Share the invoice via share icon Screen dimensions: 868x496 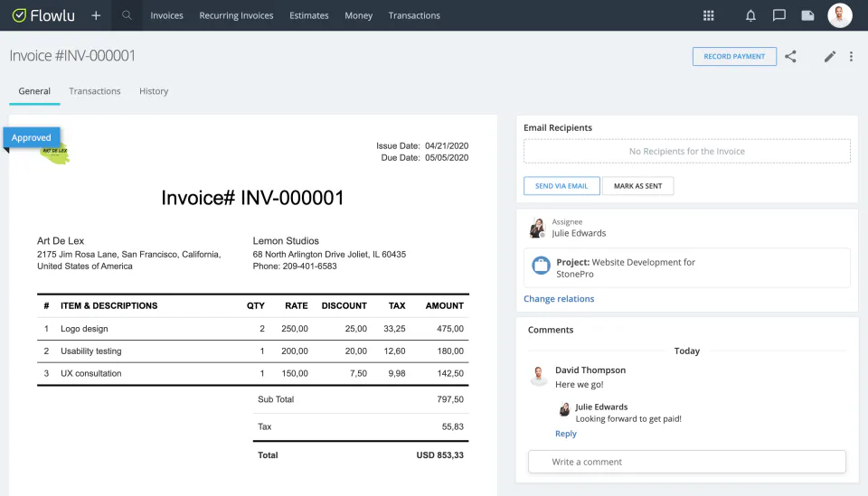790,56
